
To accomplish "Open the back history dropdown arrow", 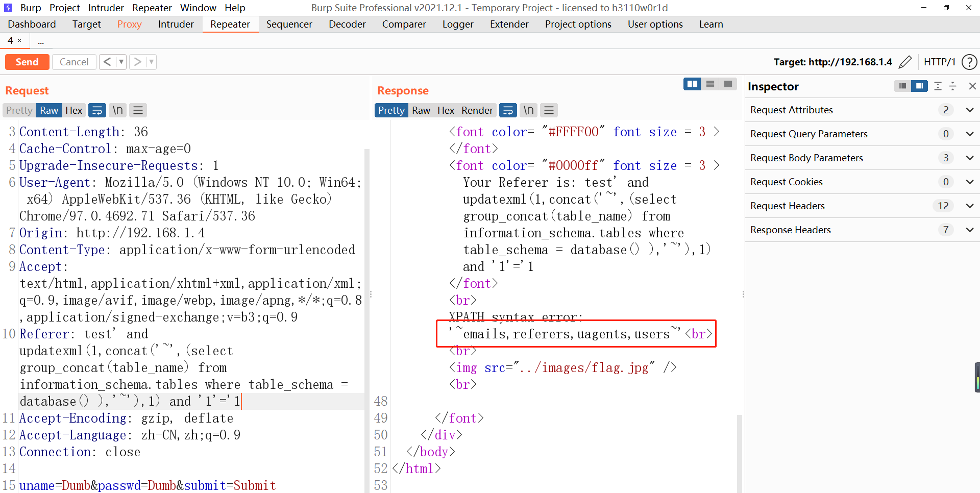I will pos(121,62).
